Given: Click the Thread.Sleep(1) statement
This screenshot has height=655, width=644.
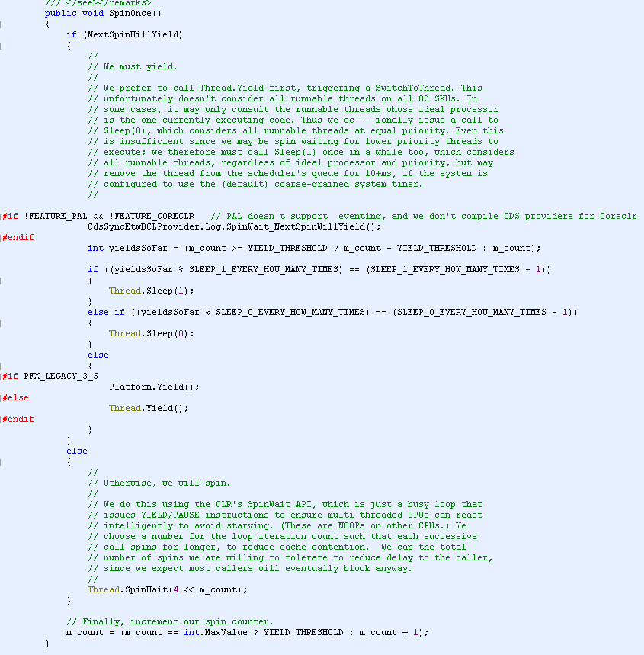Looking at the screenshot, I should pyautogui.click(x=152, y=291).
